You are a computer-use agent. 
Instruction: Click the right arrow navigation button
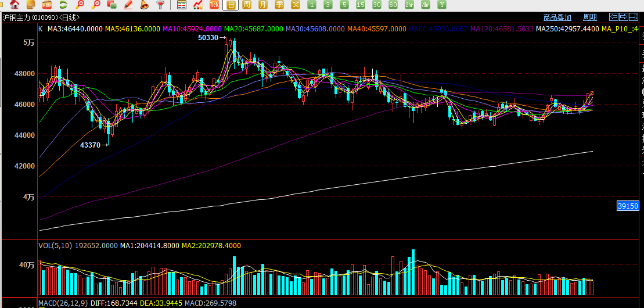pyautogui.click(x=624, y=17)
